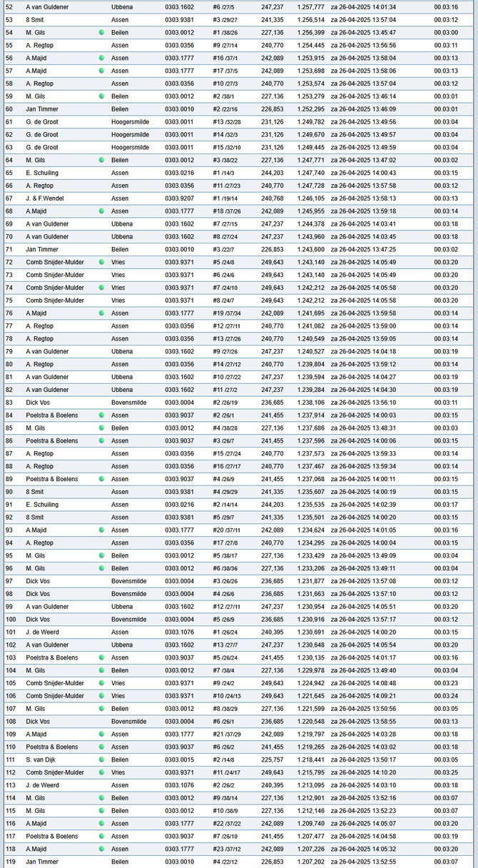Select arrival time 14:04:30
This screenshot has width=478, height=868.
(x=385, y=390)
